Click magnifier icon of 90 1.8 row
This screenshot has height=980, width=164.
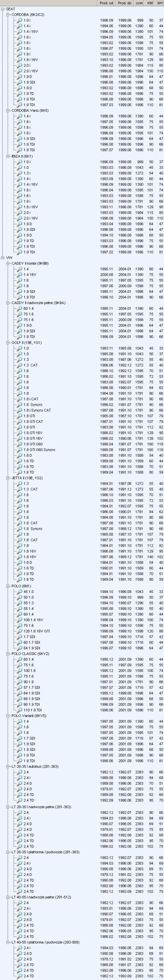(x=20, y=681)
